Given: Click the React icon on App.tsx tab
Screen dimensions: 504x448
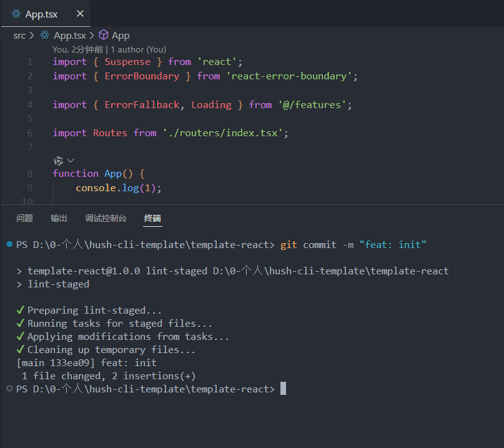Looking at the screenshot, I should click(16, 14).
